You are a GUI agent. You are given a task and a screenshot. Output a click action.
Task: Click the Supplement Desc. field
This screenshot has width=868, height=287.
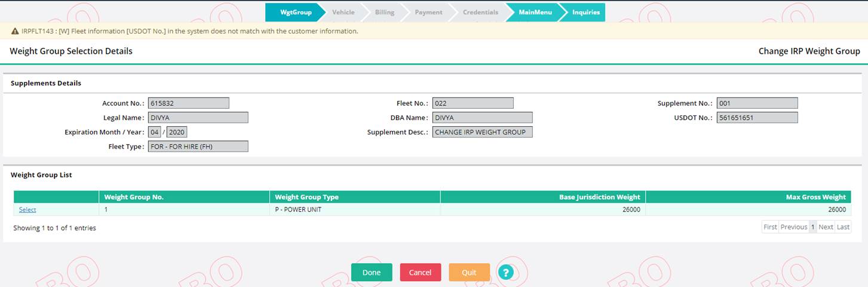point(482,132)
